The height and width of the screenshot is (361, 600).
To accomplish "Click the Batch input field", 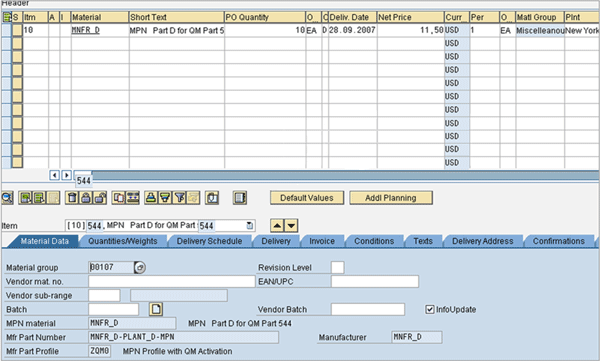I will [114, 309].
